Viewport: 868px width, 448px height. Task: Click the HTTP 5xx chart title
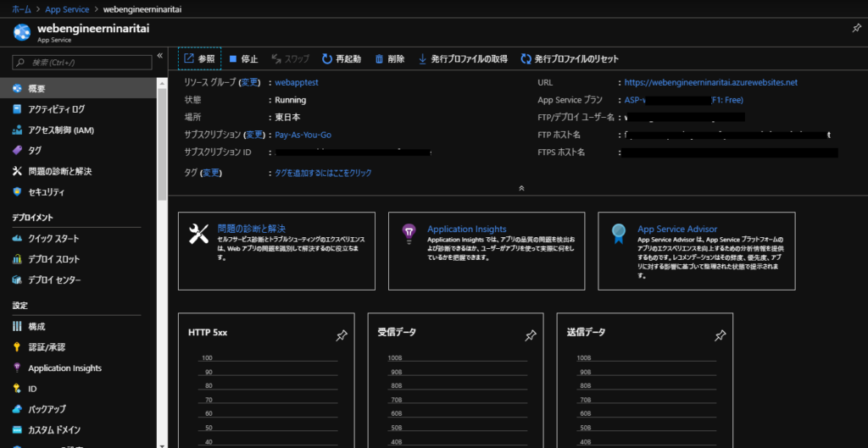pos(208,333)
